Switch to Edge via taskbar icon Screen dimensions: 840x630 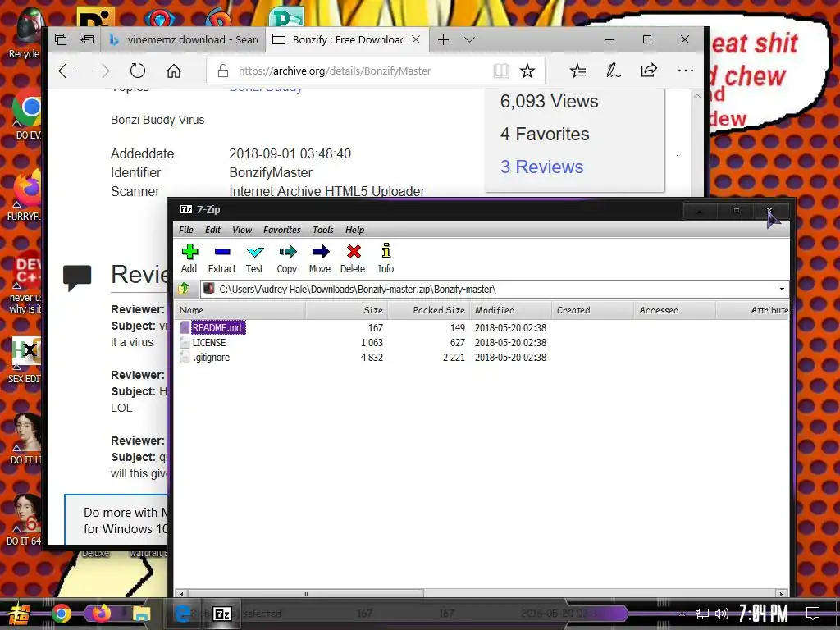pyautogui.click(x=182, y=614)
